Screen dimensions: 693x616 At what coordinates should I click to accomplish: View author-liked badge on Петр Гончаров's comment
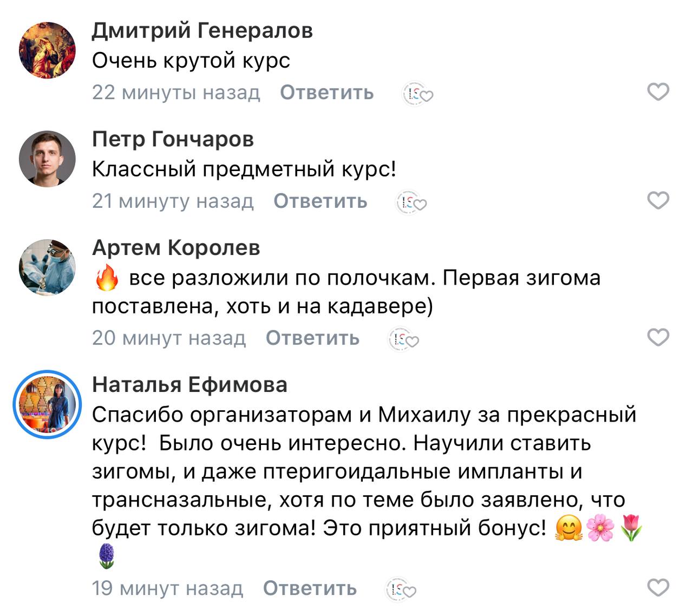[411, 203]
